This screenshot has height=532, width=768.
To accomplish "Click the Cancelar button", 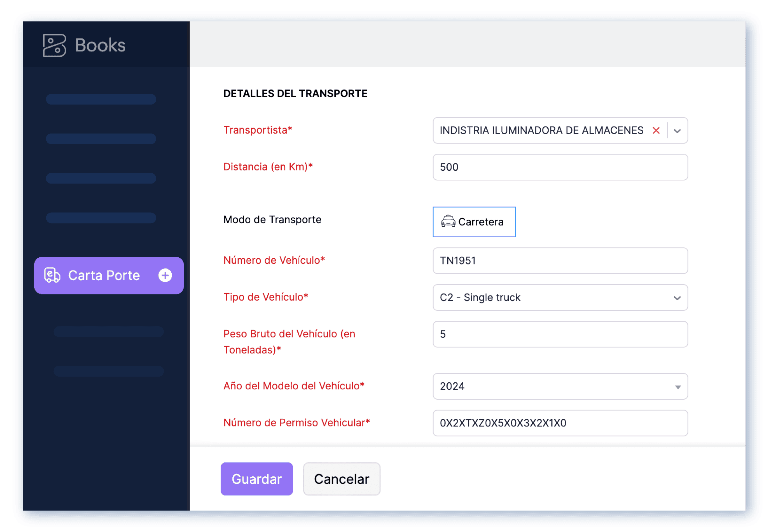I will click(x=341, y=479).
